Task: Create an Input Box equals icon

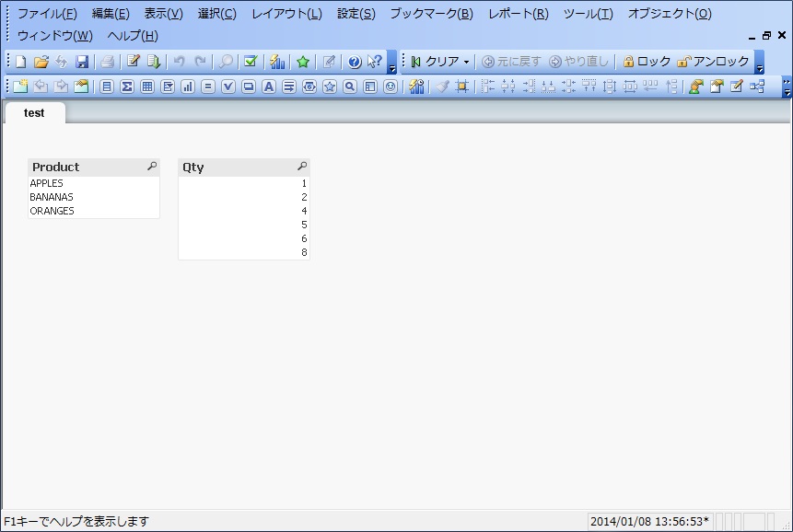Action: (208, 87)
